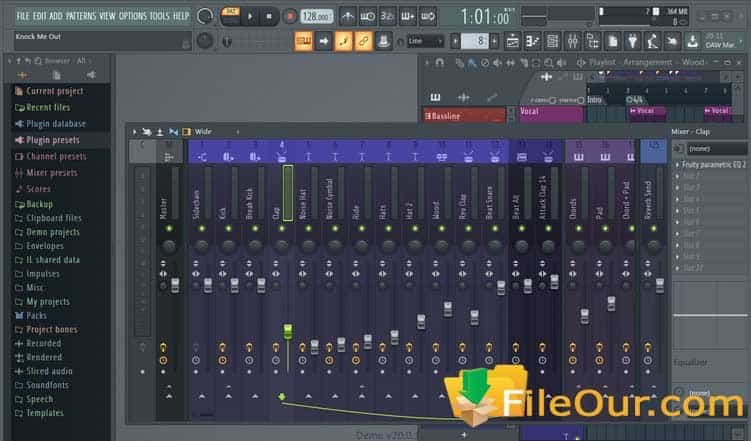Open the OPTIONS menu
The height and width of the screenshot is (441, 751).
(x=133, y=16)
